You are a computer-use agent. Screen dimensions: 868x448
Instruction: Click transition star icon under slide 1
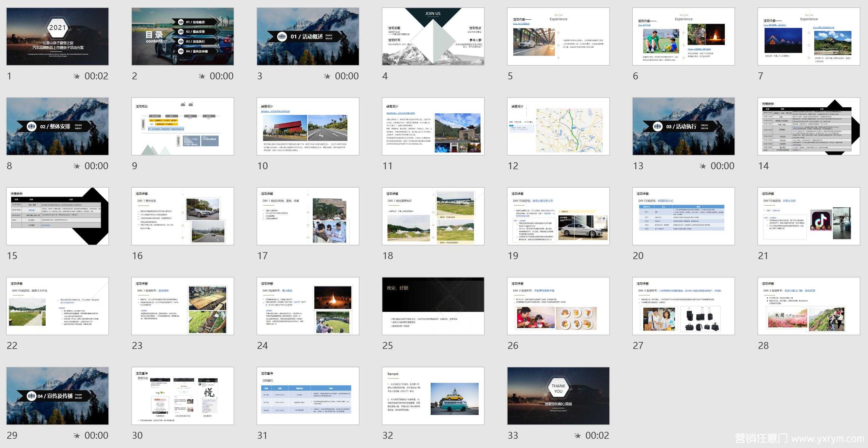coord(77,77)
